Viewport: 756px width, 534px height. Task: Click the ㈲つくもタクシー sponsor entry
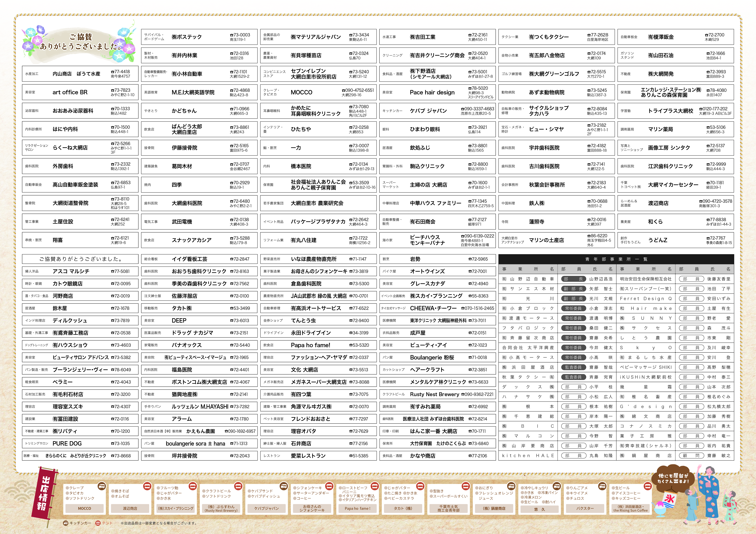pos(556,37)
